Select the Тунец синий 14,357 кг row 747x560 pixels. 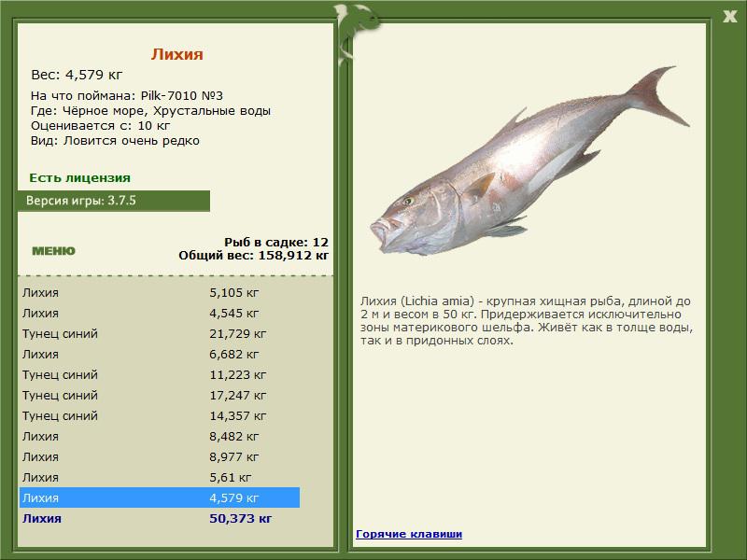[x=160, y=415]
